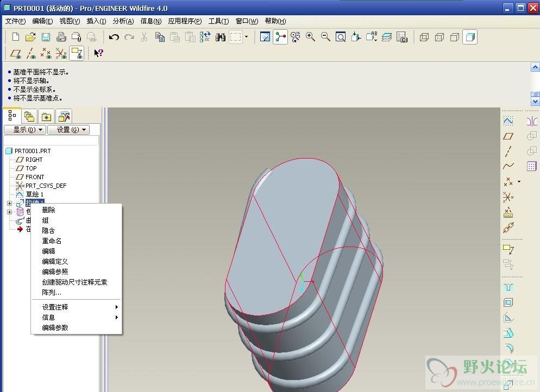The image size is (540, 392).
Task: Click the context help arrow-question icon
Action: click(98, 53)
